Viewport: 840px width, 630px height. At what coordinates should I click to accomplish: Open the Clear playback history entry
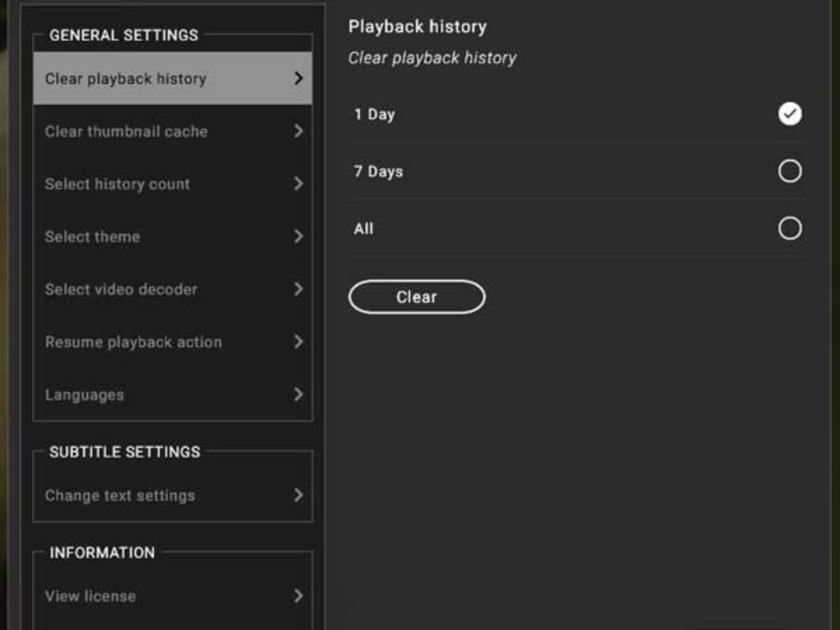[126, 79]
